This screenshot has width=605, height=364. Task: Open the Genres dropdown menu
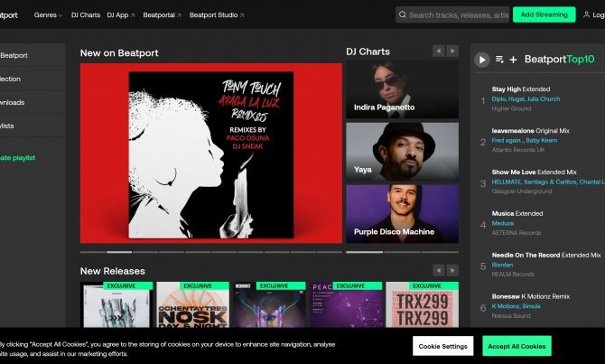pos(48,15)
